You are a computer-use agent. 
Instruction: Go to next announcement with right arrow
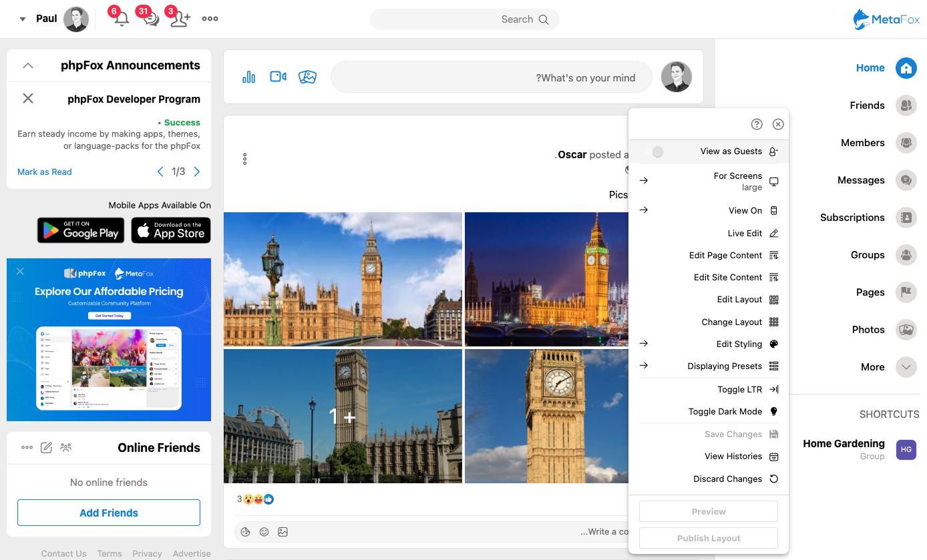[197, 172]
